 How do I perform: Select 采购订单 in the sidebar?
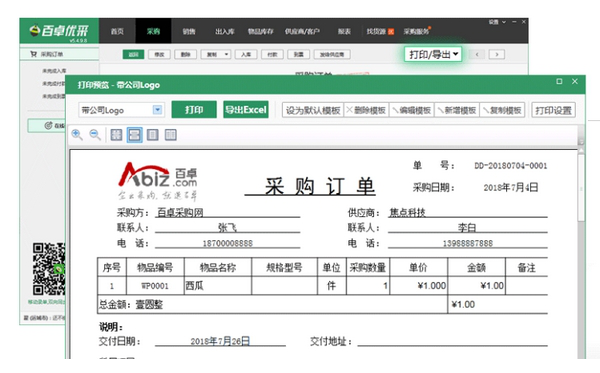coord(59,54)
